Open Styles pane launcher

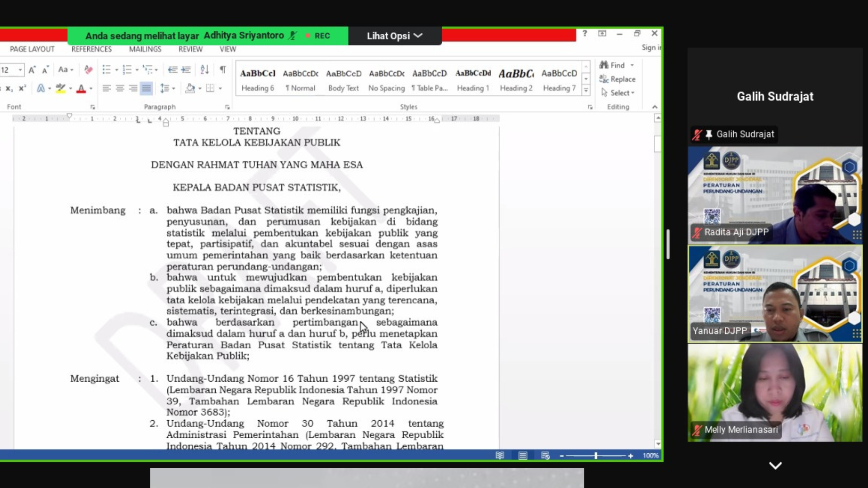[x=590, y=107]
